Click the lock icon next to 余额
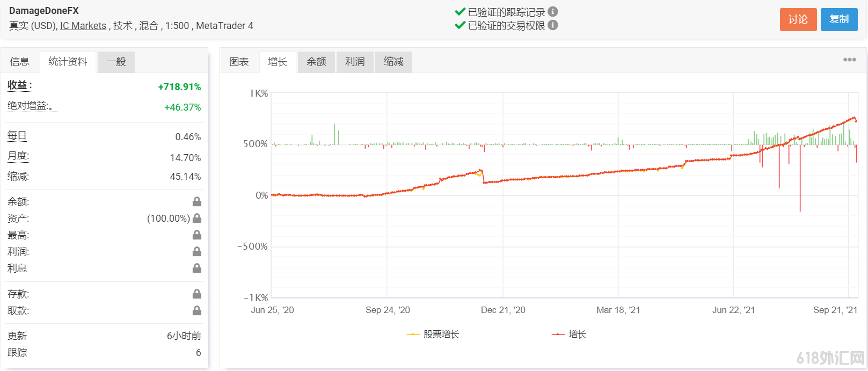This screenshot has height=371, width=868. click(197, 202)
